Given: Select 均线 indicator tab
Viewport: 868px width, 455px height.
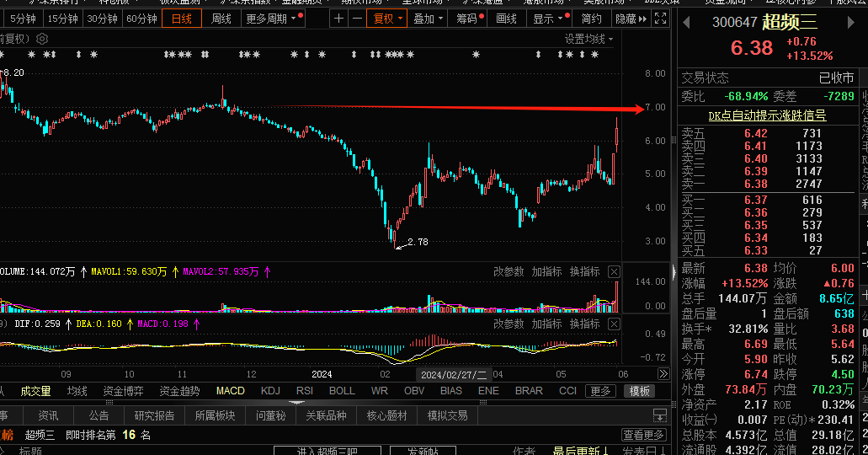Looking at the screenshot, I should click(x=77, y=391).
